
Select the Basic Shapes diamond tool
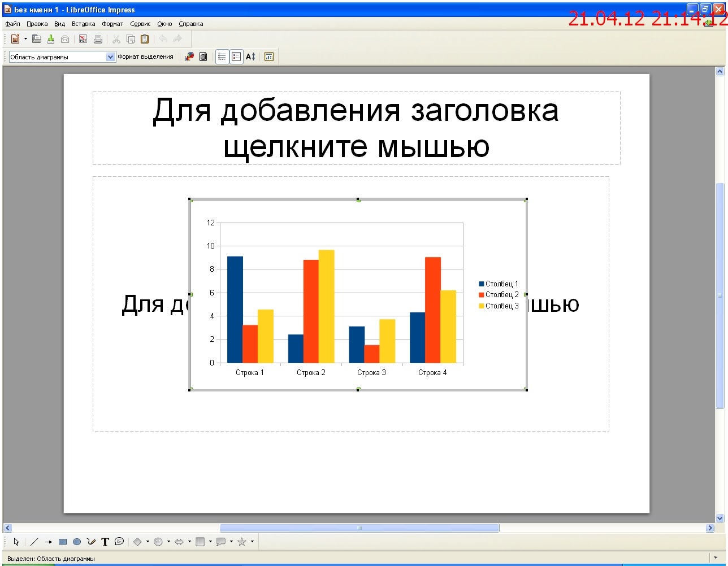coord(137,542)
